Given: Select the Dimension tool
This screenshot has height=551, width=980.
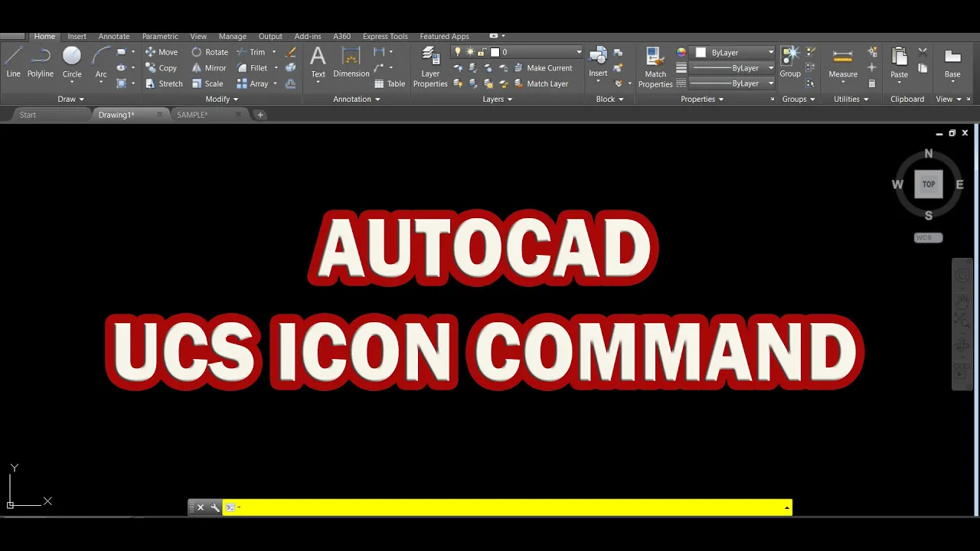Looking at the screenshot, I should (351, 62).
